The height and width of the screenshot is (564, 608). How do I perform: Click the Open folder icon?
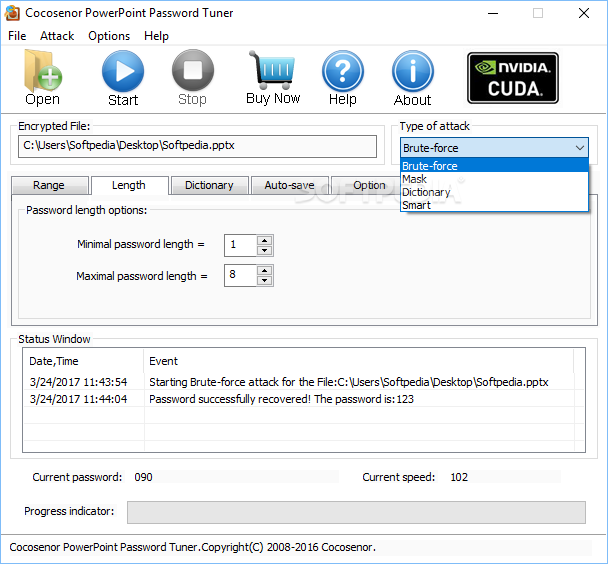tap(43, 77)
